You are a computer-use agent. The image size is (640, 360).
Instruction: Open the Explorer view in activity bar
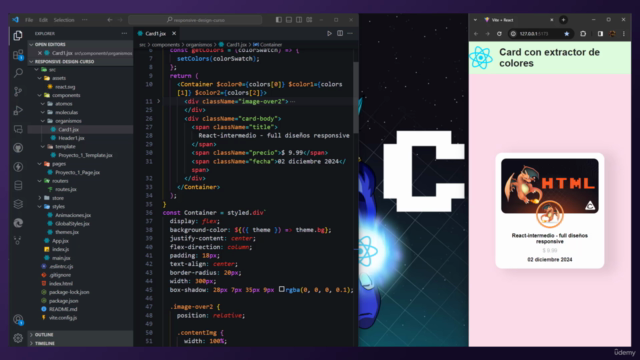point(18,36)
